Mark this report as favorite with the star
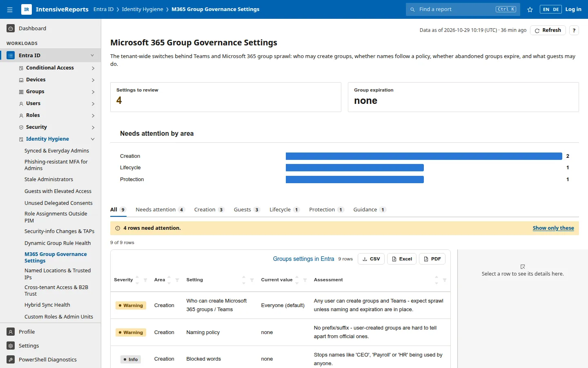Viewport: 588px width, 368px height. click(x=530, y=9)
